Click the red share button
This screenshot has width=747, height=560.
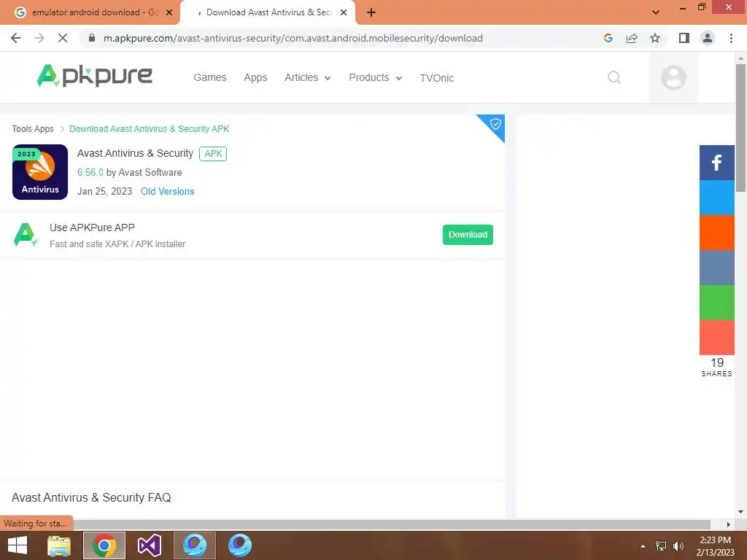[716, 337]
